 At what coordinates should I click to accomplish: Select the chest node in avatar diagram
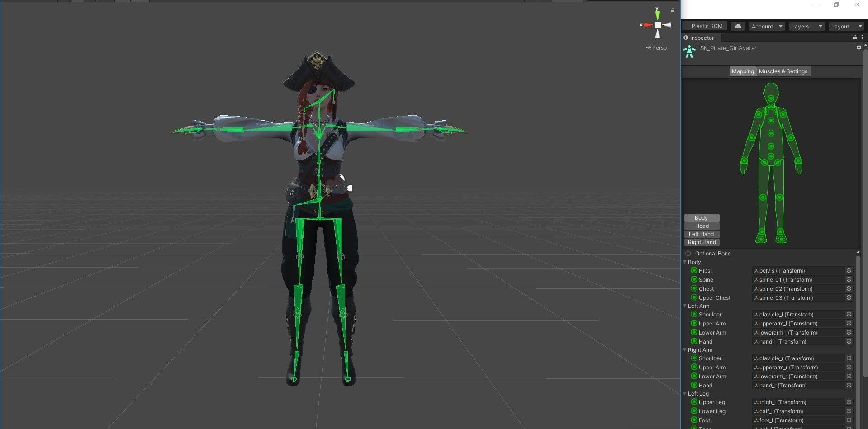coord(771,133)
